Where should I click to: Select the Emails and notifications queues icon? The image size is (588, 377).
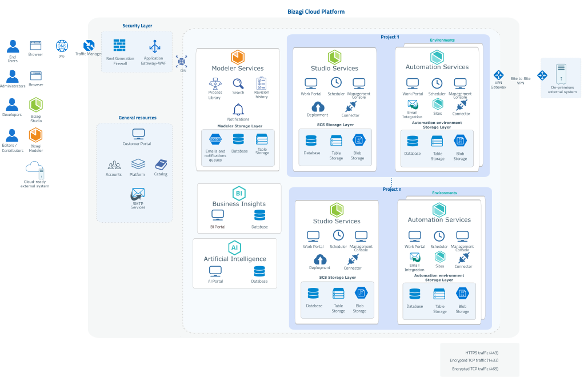(x=215, y=139)
